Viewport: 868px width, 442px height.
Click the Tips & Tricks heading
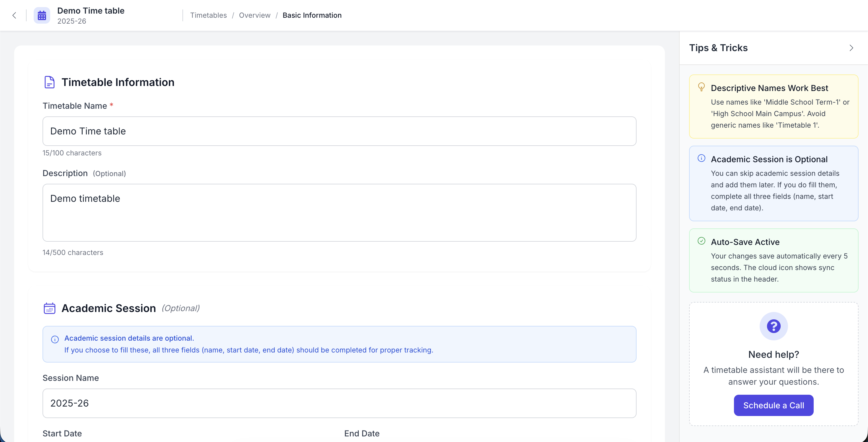(x=718, y=48)
